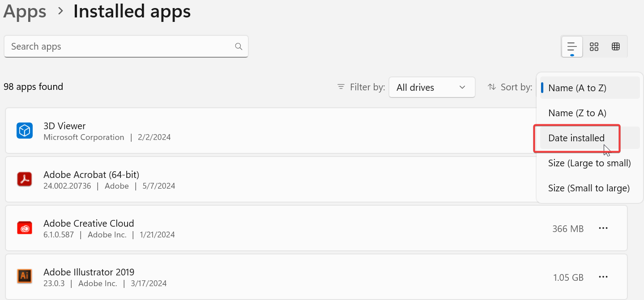The width and height of the screenshot is (644, 300).
Task: Choose Size (Large to small) sorting
Action: 589,163
